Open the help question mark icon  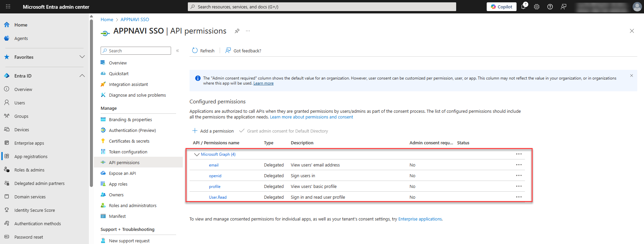(x=550, y=7)
